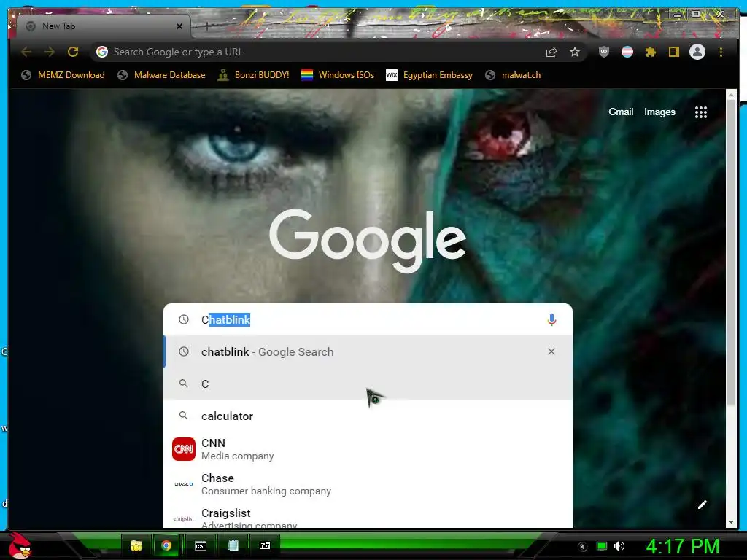Open the Chase logo suggestion
Screen dimensions: 747x560
184,484
